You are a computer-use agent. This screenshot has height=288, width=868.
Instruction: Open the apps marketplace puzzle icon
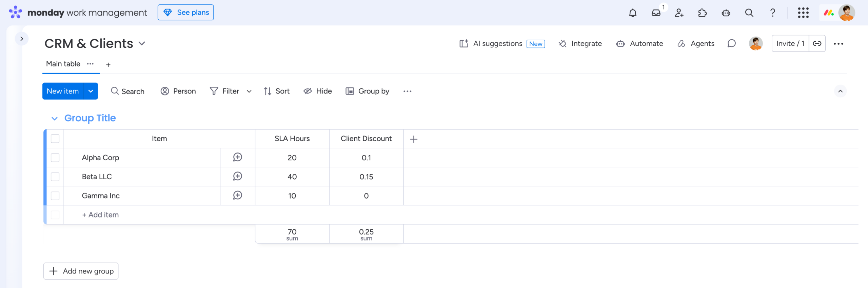pos(703,13)
